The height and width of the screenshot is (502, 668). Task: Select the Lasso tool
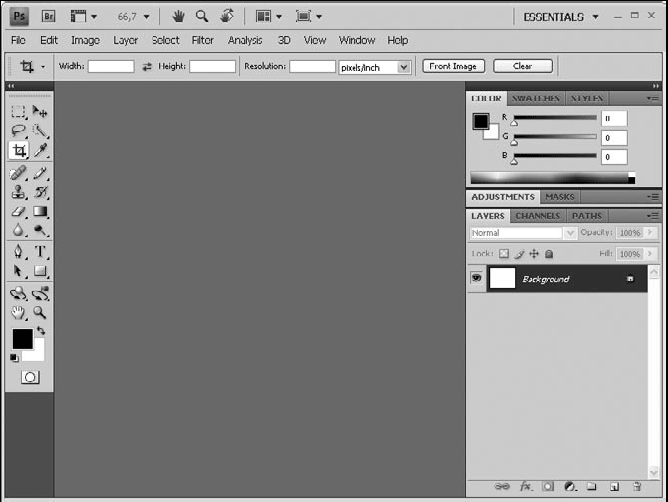[x=19, y=131]
